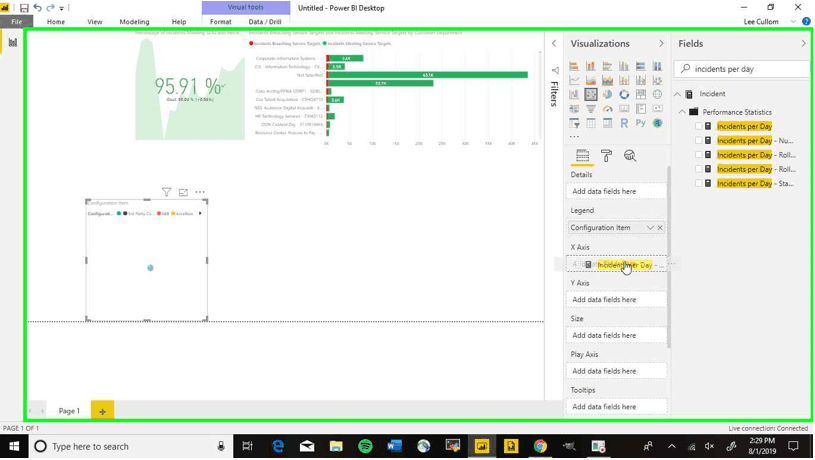
Task: Show next legend items in scatter visual
Action: (200, 213)
